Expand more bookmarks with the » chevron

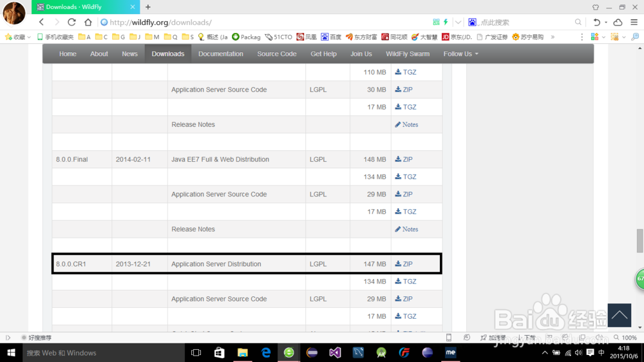pyautogui.click(x=553, y=37)
